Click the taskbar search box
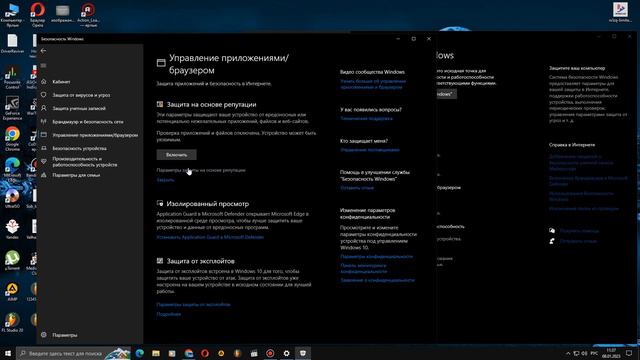 coord(73,353)
